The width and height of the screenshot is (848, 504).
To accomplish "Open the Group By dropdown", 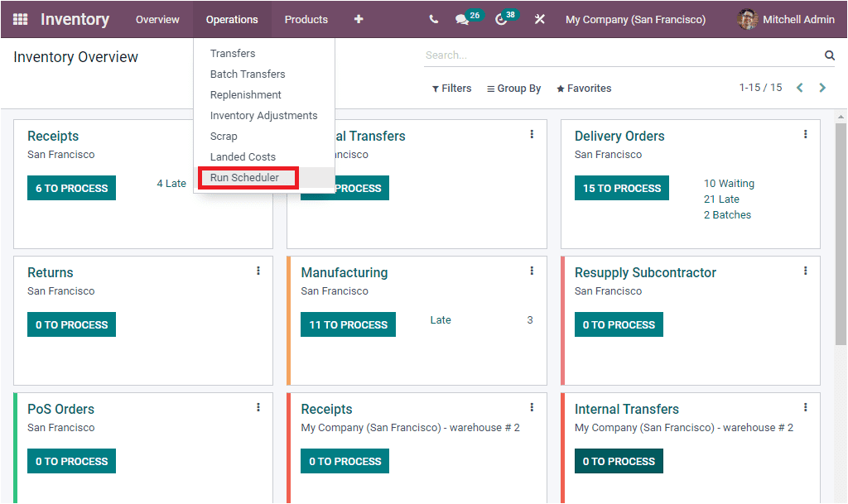I will [x=513, y=88].
